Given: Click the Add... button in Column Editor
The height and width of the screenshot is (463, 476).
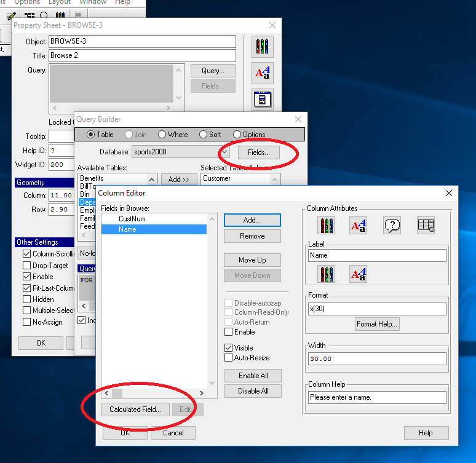Looking at the screenshot, I should click(x=252, y=220).
